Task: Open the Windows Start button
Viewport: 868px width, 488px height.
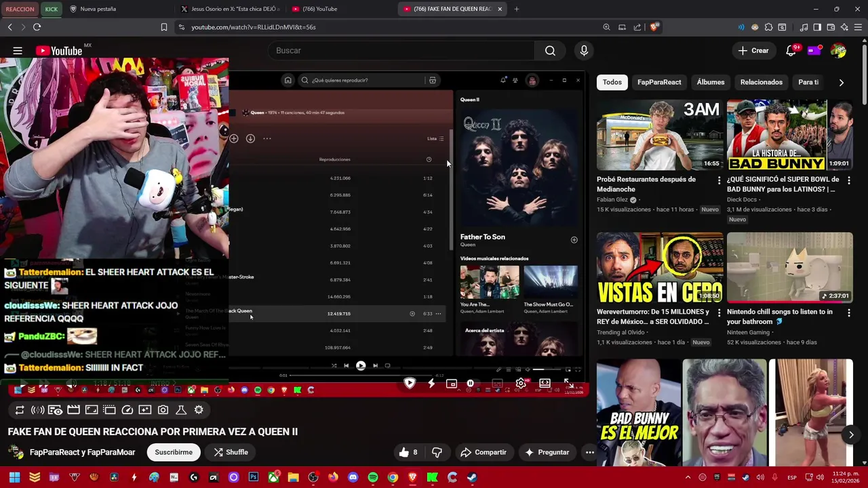Action: [14, 478]
